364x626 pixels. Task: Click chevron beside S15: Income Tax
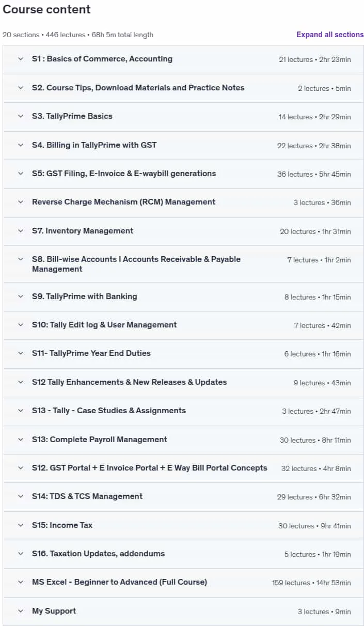[x=21, y=525]
